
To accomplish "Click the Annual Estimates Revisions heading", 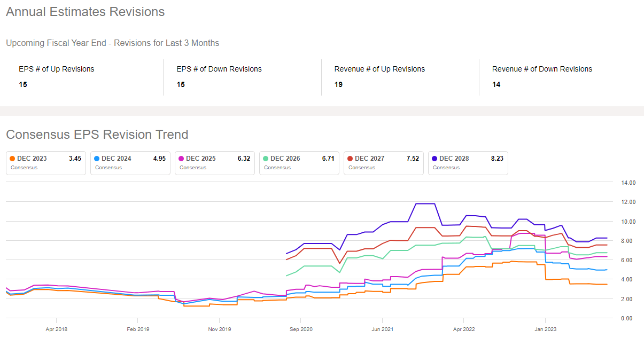I will (86, 12).
